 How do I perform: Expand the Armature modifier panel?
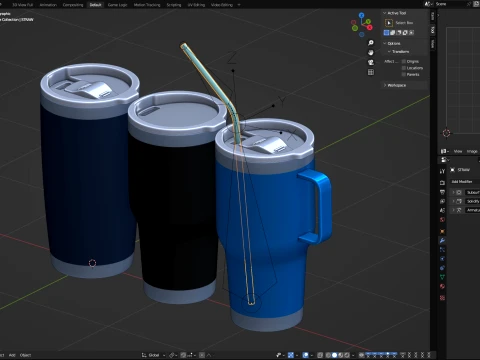click(x=453, y=210)
